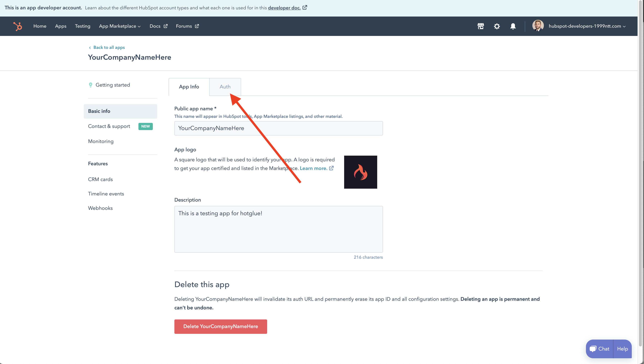
Task: Open the Chat button
Action: coord(600,349)
